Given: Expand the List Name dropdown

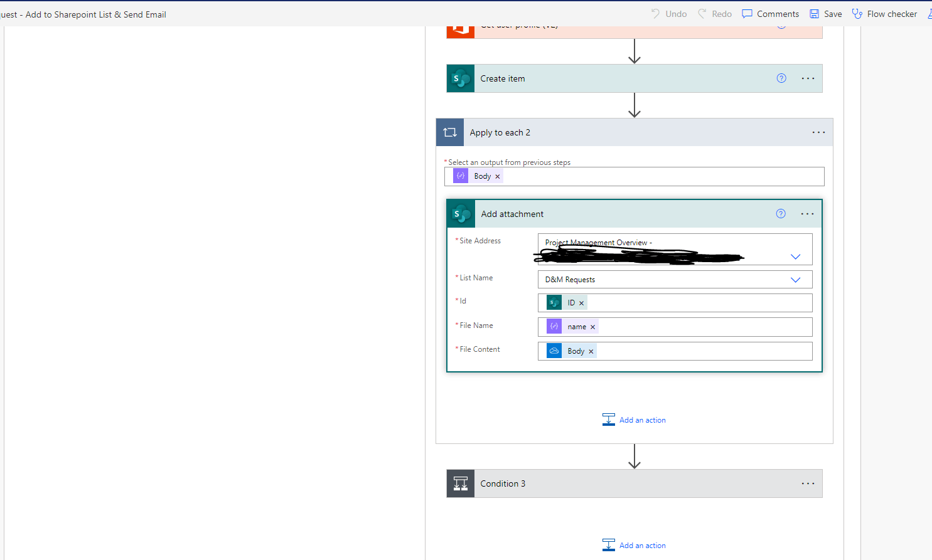Looking at the screenshot, I should pos(795,280).
